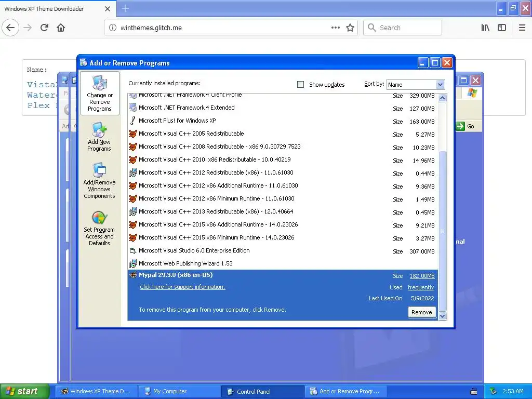This screenshot has width=532, height=399.
Task: Click scroll down arrow in programs list
Action: [442, 316]
